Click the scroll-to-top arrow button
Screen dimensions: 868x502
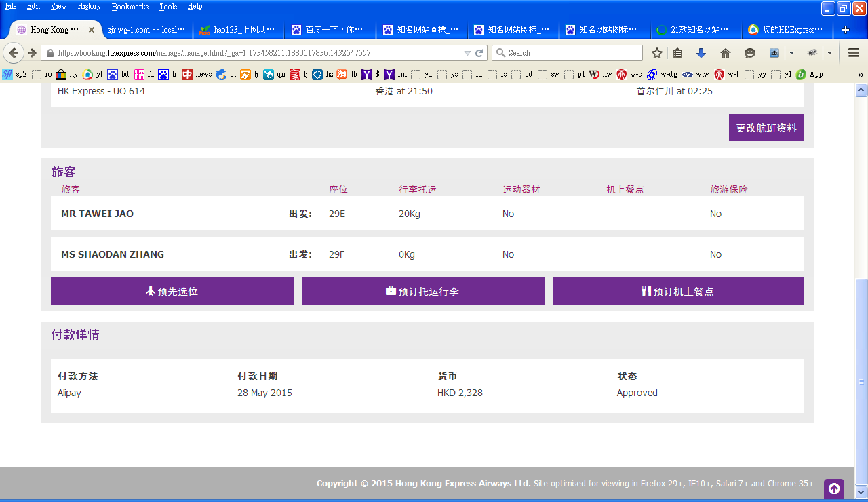(x=834, y=488)
